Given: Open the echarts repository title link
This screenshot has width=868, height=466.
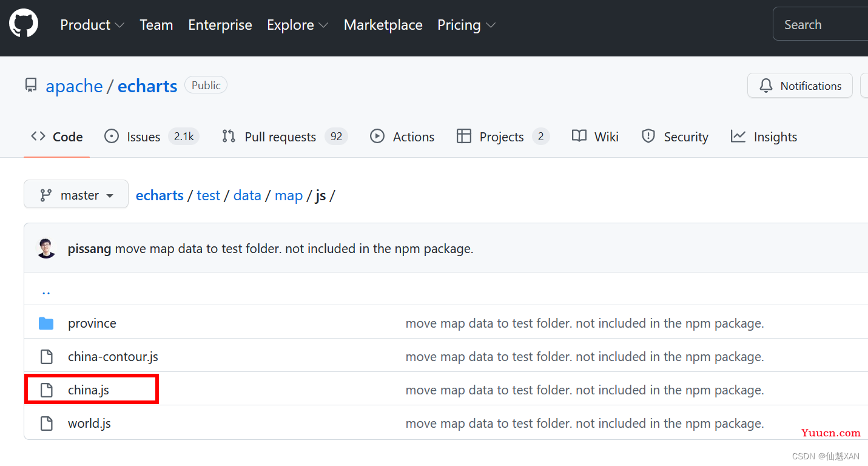Looking at the screenshot, I should pos(147,86).
